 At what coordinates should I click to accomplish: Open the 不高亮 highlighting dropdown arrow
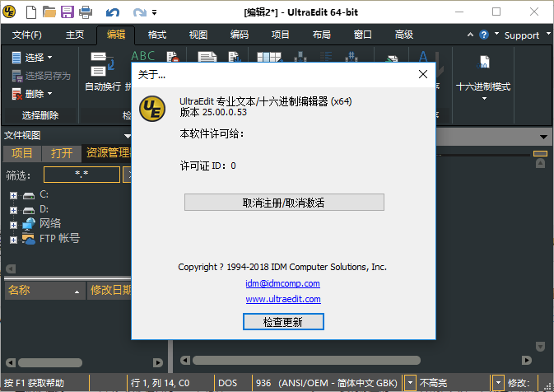click(498, 383)
